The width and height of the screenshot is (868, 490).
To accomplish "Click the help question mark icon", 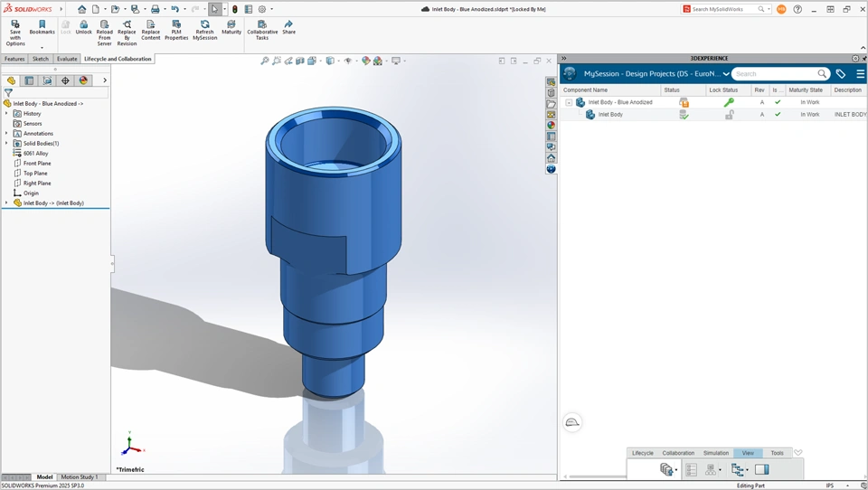I will click(797, 9).
